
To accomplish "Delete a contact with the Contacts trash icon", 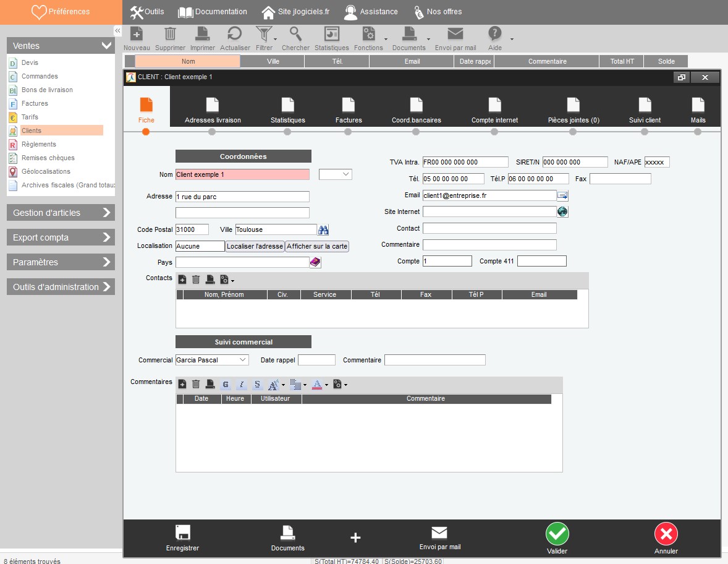I will point(196,280).
